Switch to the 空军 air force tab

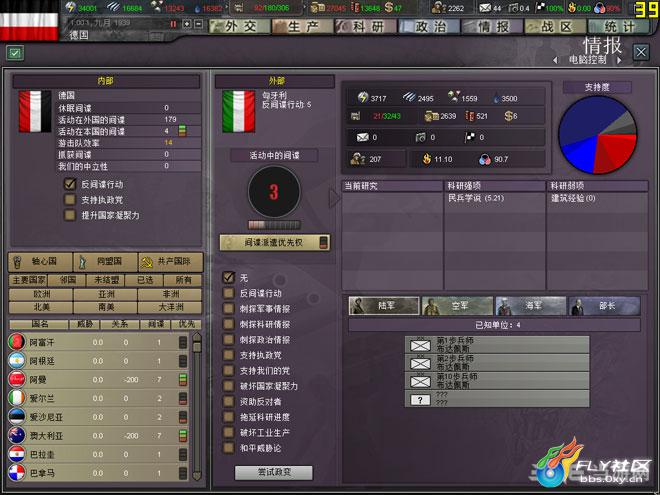(457, 306)
